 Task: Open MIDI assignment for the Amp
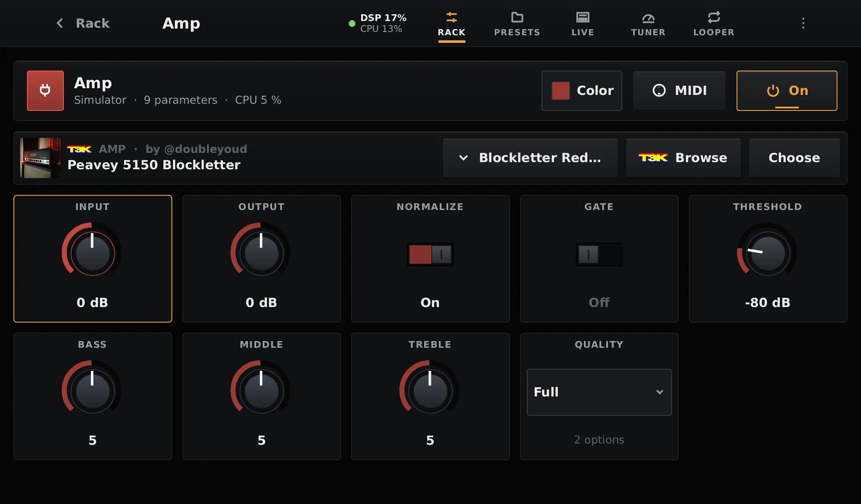pyautogui.click(x=679, y=91)
